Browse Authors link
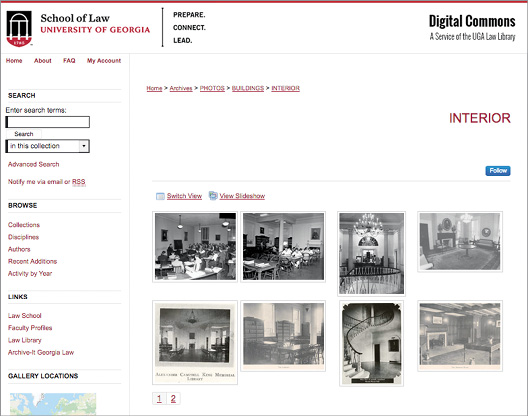528x416 pixels. [19, 249]
